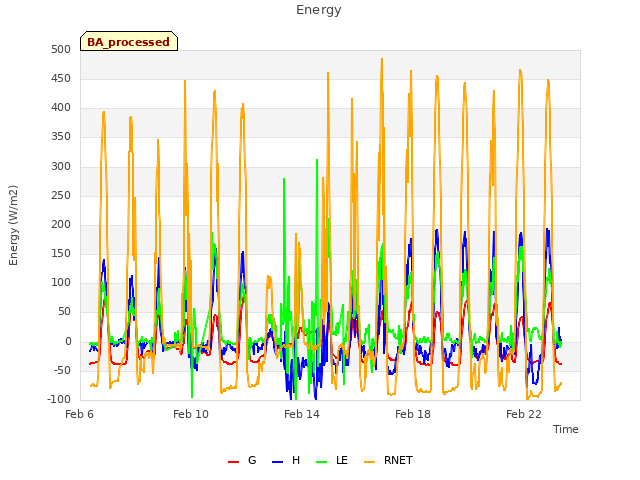640x480 pixels.
Task: Toggle the H series legend entry
Action: [286, 460]
